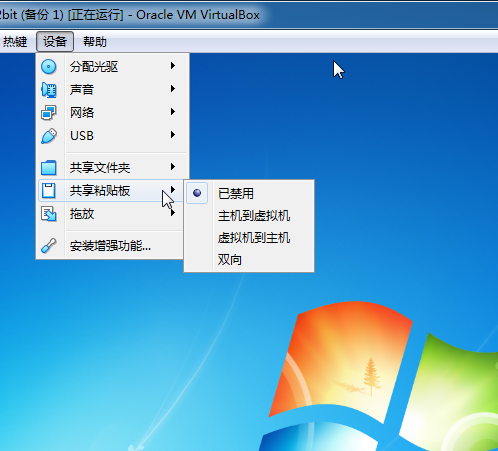This screenshot has width=498, height=451.
Task: Expand the 分配光驱 submenu arrow
Action: coord(173,66)
